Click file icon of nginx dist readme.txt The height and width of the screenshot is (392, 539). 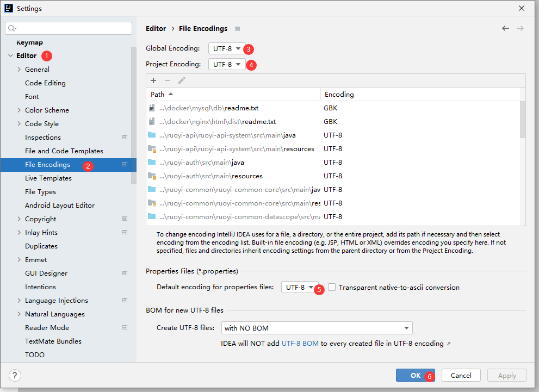coord(152,121)
